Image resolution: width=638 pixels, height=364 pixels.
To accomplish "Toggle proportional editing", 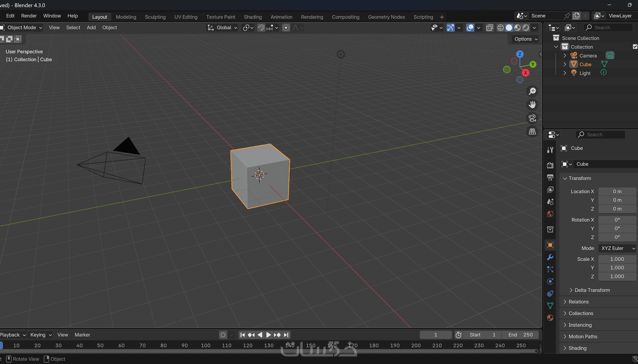I will point(286,27).
